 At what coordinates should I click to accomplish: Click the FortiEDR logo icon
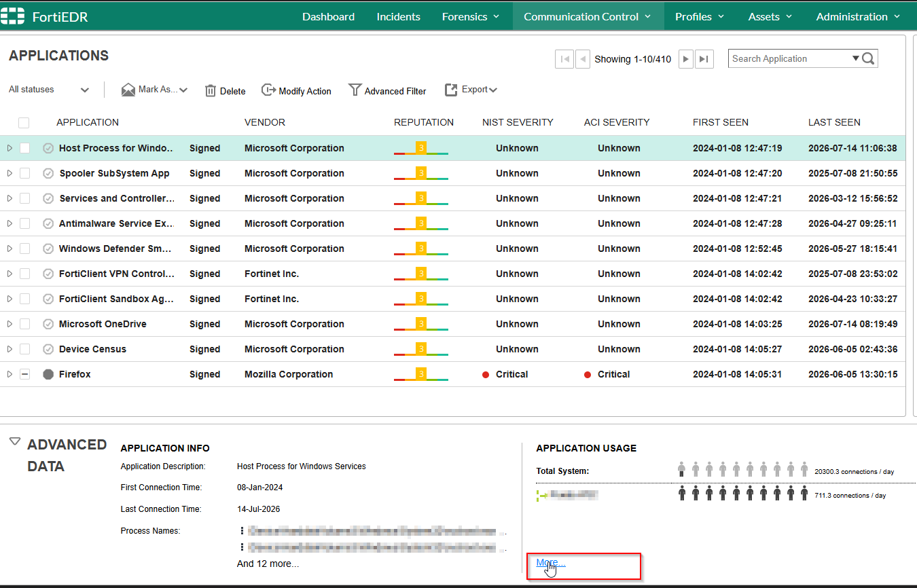point(12,16)
